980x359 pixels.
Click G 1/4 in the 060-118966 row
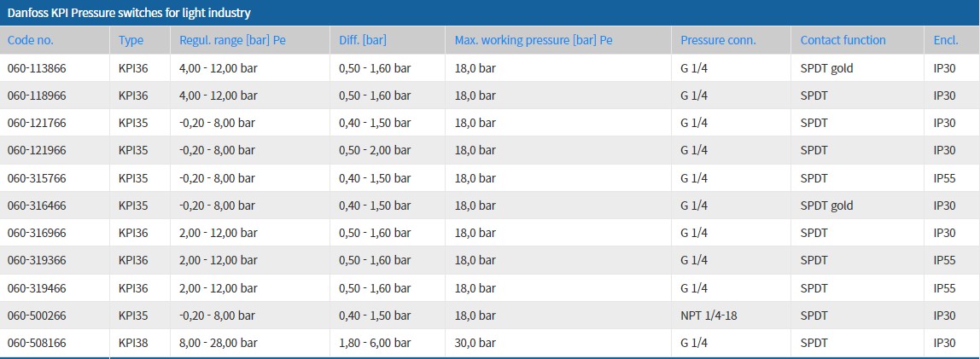pos(694,96)
